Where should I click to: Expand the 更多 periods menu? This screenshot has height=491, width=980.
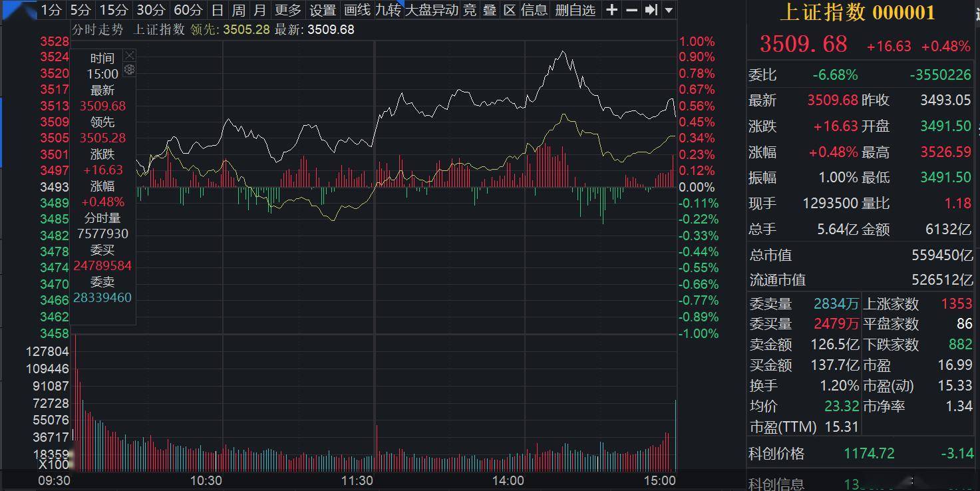[x=288, y=10]
